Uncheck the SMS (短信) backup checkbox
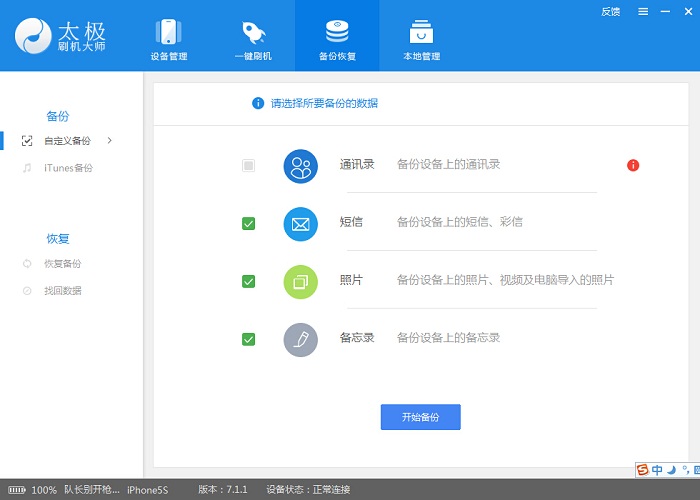 [x=248, y=223]
